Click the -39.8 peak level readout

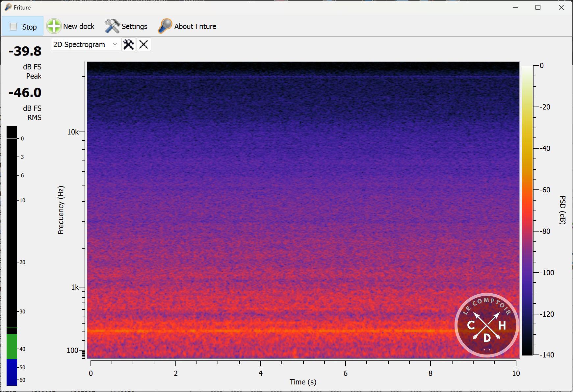point(25,51)
